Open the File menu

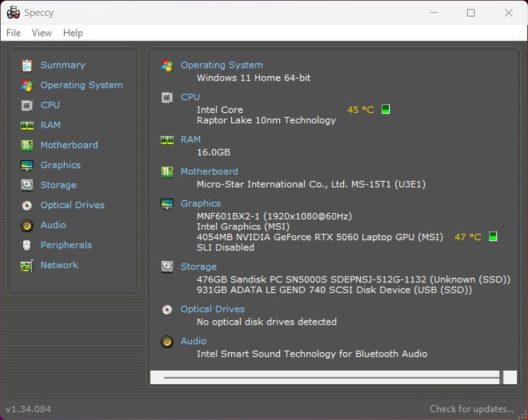[13, 33]
